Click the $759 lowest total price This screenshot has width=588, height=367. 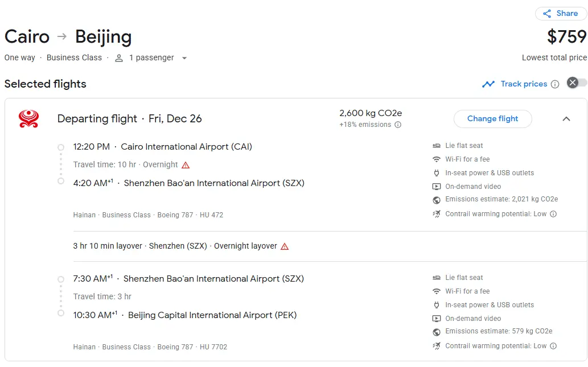pos(566,37)
